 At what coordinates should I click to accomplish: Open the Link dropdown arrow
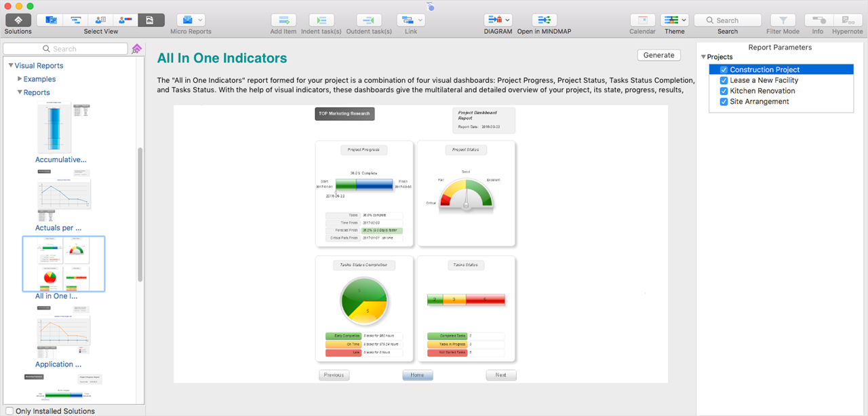[420, 20]
